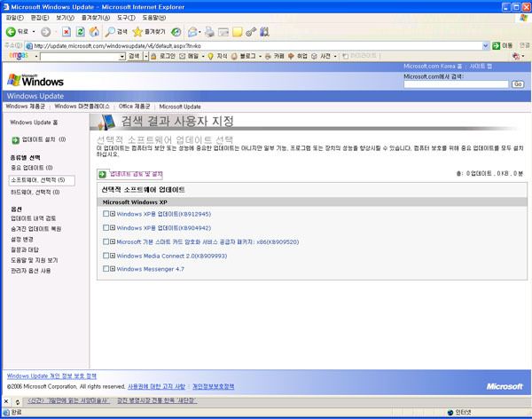This screenshot has width=532, height=419.
Task: Click the Forward arrow button
Action: 45,32
